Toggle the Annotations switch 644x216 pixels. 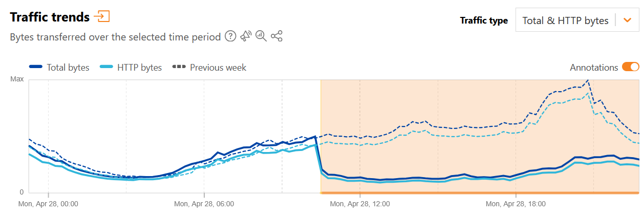point(630,67)
